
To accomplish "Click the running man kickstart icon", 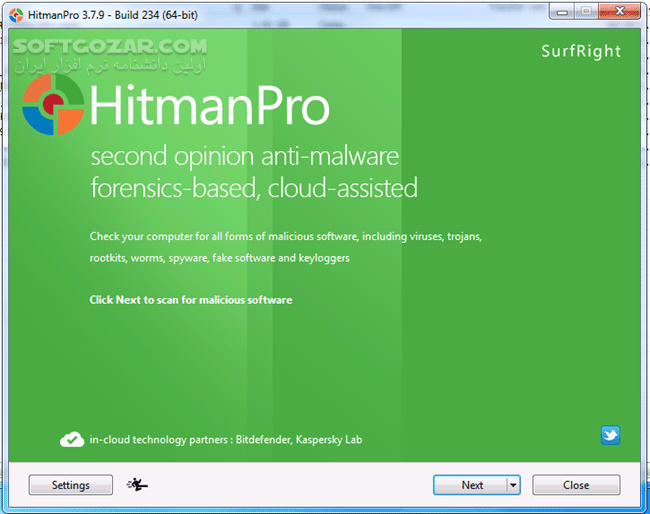I will click(137, 484).
